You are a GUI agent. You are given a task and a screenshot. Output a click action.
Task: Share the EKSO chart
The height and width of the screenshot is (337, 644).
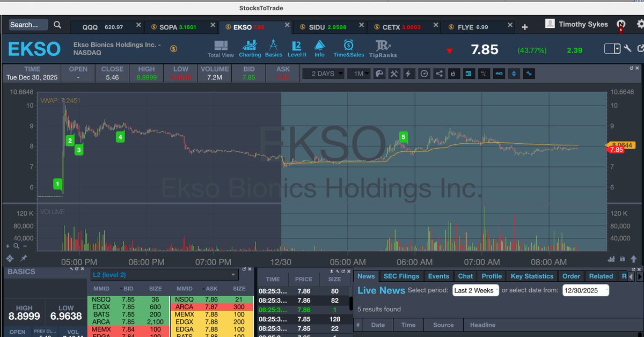tap(438, 74)
